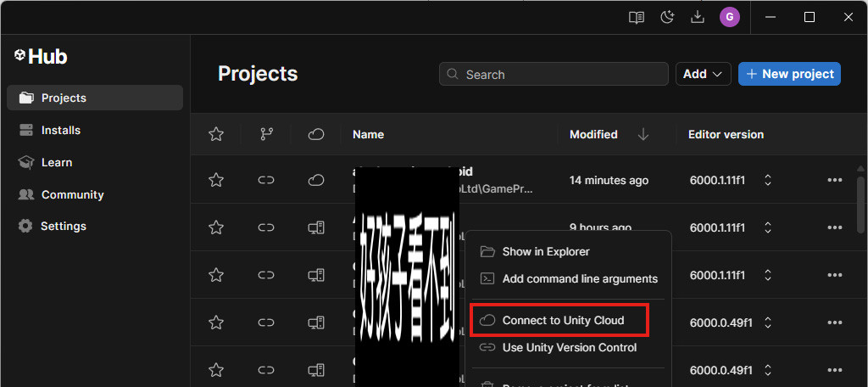Click the version control link icon on the 9 hours ago row
This screenshot has height=387, width=868.
(266, 227)
